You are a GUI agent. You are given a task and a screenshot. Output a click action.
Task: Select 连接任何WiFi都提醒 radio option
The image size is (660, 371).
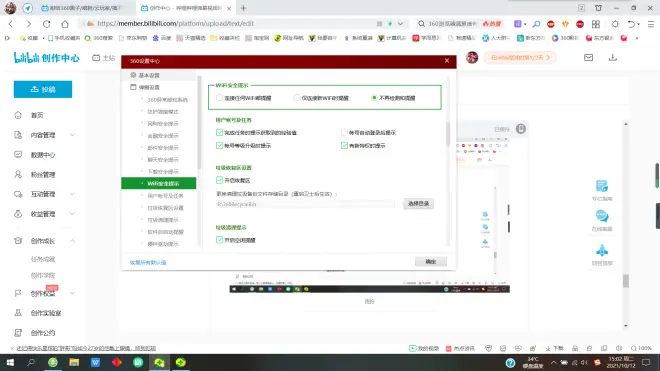[x=219, y=98]
